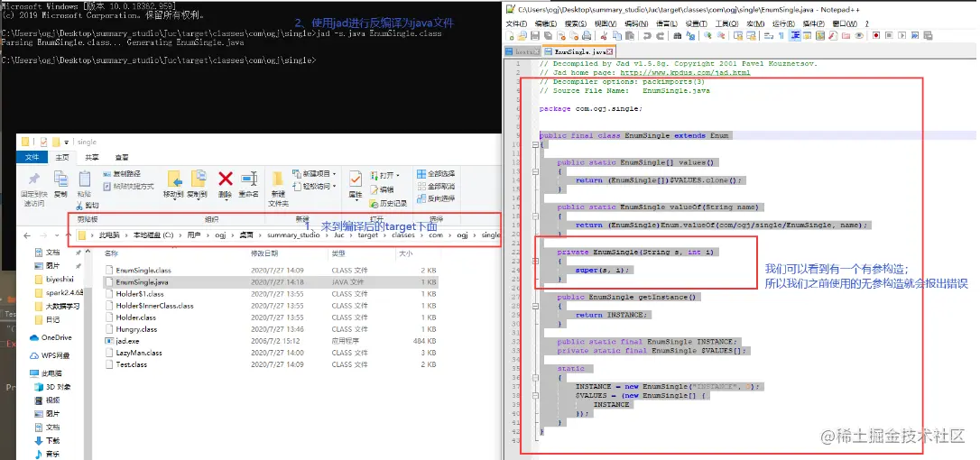
Task: Open OneDrive in Explorer sidebar
Action: click(51, 337)
